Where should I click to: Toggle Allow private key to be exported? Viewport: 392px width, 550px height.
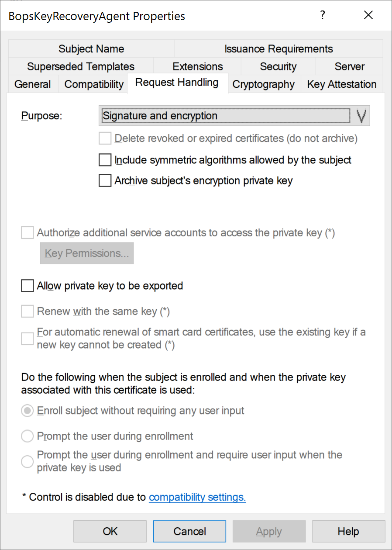pos(28,286)
